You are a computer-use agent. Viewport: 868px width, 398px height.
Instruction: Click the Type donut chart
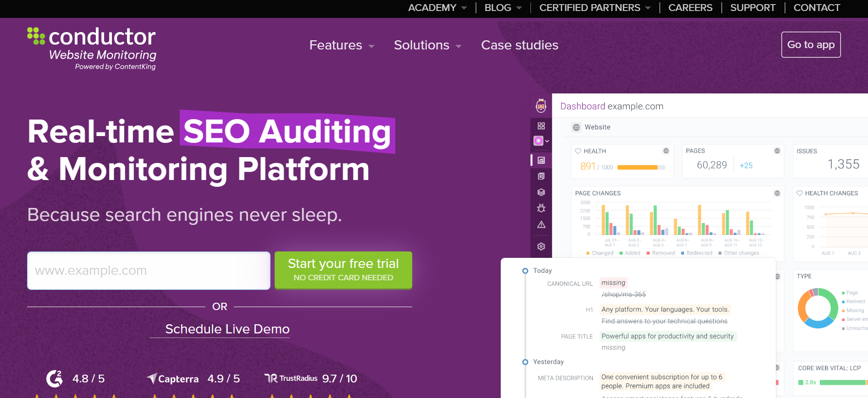(x=818, y=308)
